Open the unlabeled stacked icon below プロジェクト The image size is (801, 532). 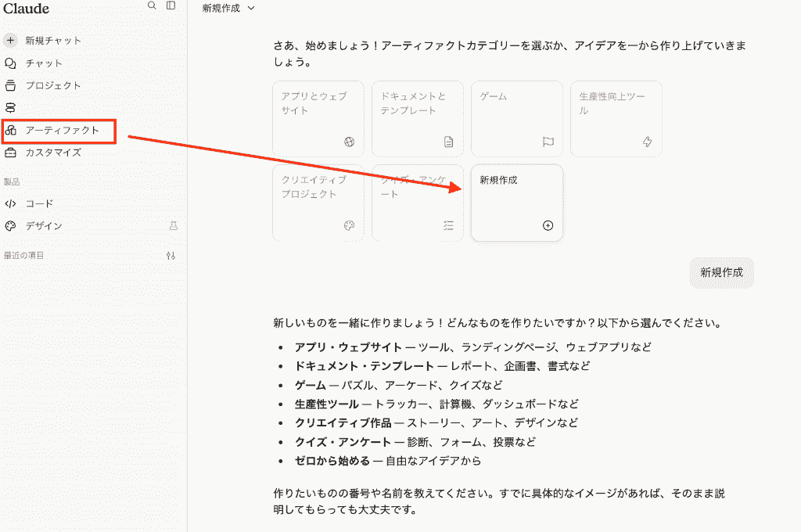pyautogui.click(x=10, y=108)
